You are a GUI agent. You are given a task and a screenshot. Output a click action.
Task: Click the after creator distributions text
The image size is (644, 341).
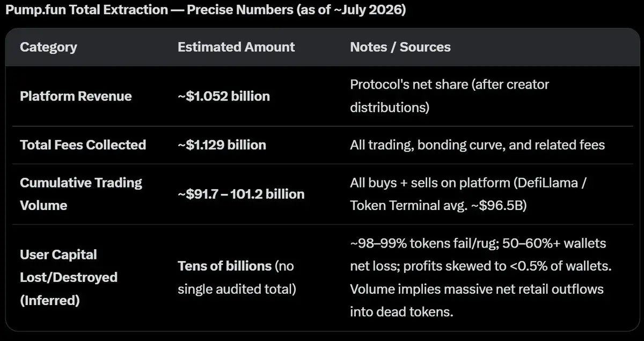click(x=450, y=96)
